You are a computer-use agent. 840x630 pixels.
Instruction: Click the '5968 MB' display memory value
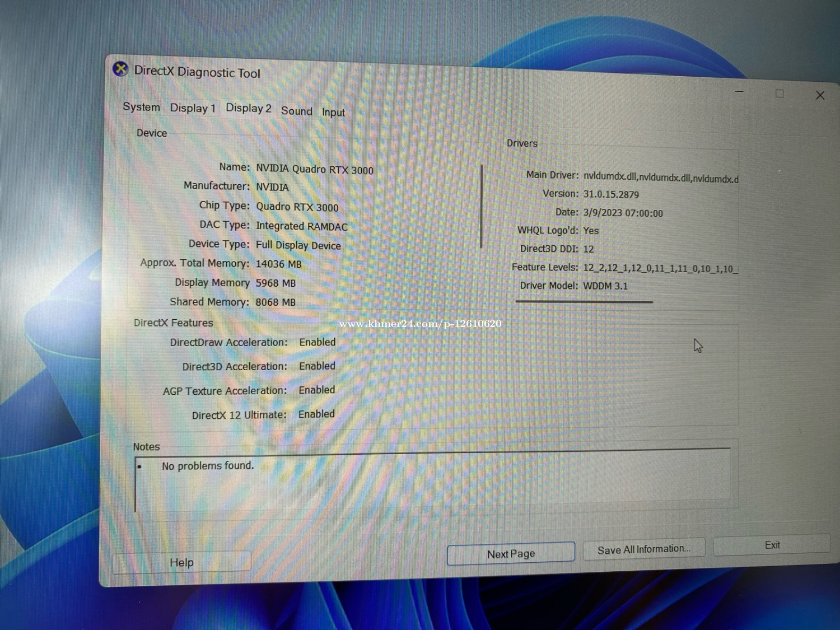pos(276,283)
